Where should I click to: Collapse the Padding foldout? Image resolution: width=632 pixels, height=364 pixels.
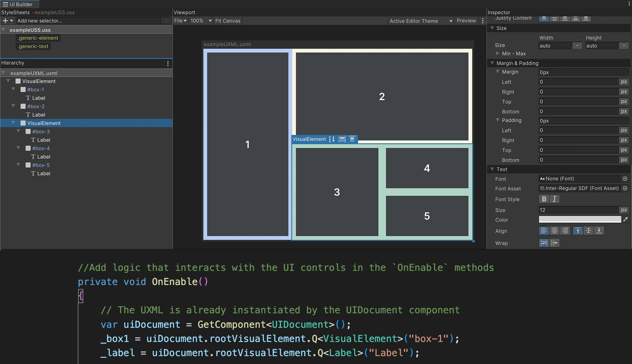(x=498, y=120)
